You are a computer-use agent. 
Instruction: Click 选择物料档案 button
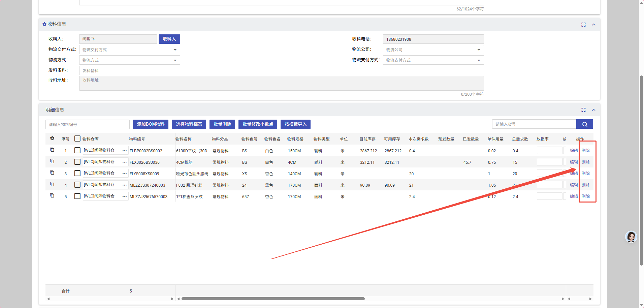189,124
